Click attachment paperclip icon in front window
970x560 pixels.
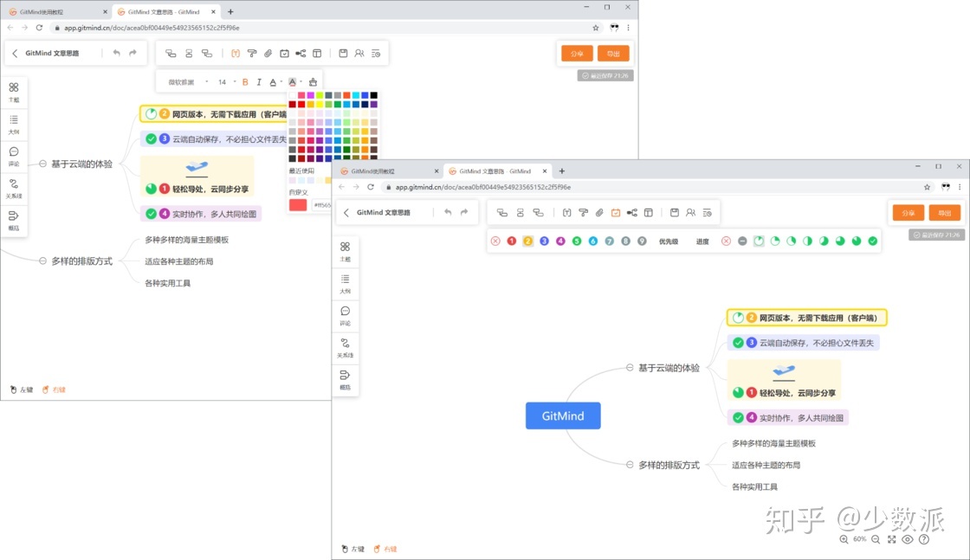(599, 213)
